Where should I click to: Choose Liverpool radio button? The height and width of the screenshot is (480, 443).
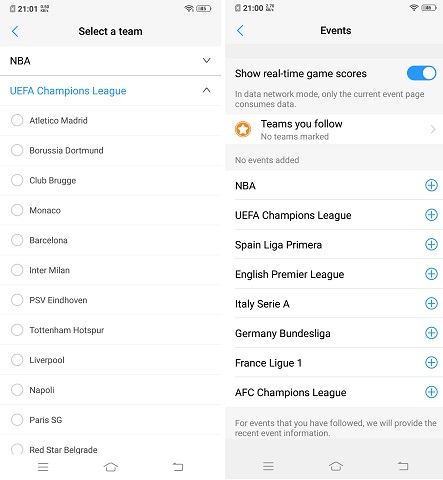point(17,360)
